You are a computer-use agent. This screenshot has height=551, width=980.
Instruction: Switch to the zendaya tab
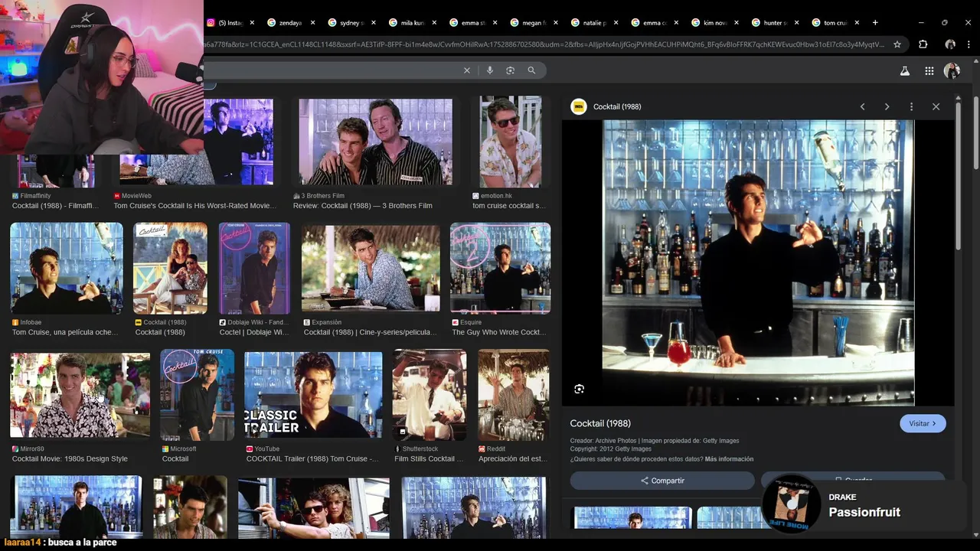click(x=289, y=23)
